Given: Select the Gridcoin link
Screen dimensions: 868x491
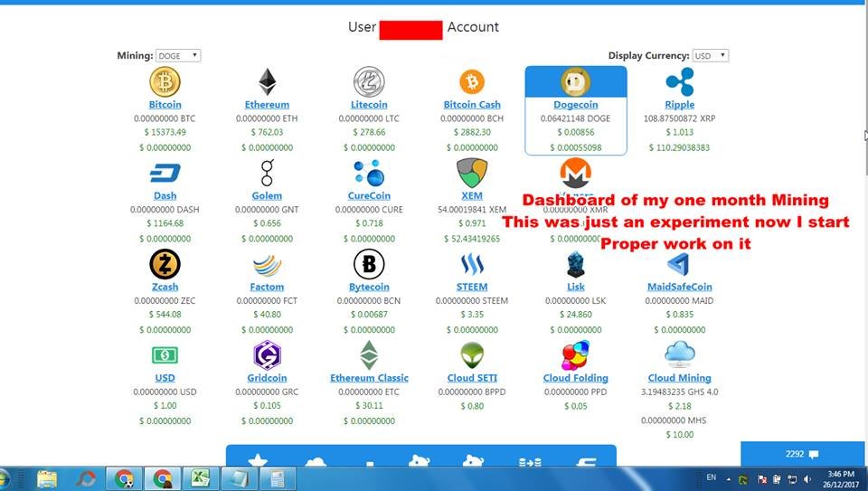Looking at the screenshot, I should point(267,378).
